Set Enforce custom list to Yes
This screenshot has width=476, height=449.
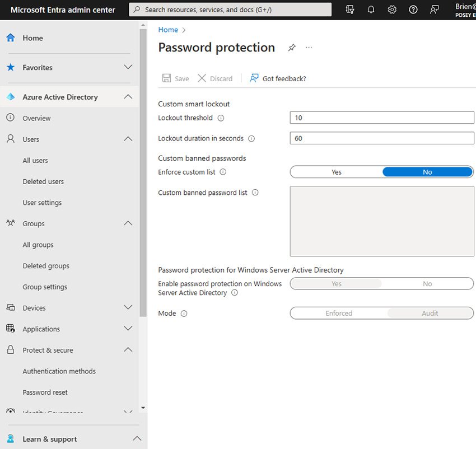(x=336, y=172)
